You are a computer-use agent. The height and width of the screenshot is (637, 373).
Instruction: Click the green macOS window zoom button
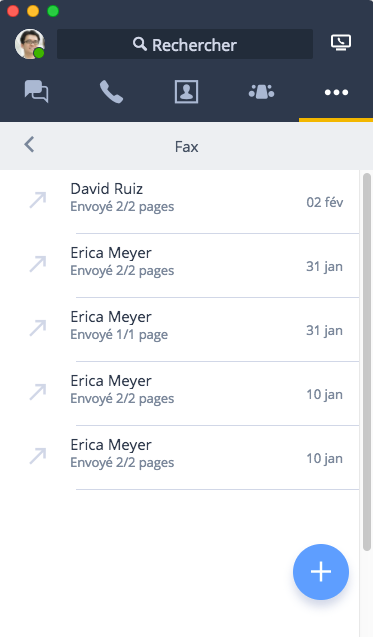[x=53, y=11]
